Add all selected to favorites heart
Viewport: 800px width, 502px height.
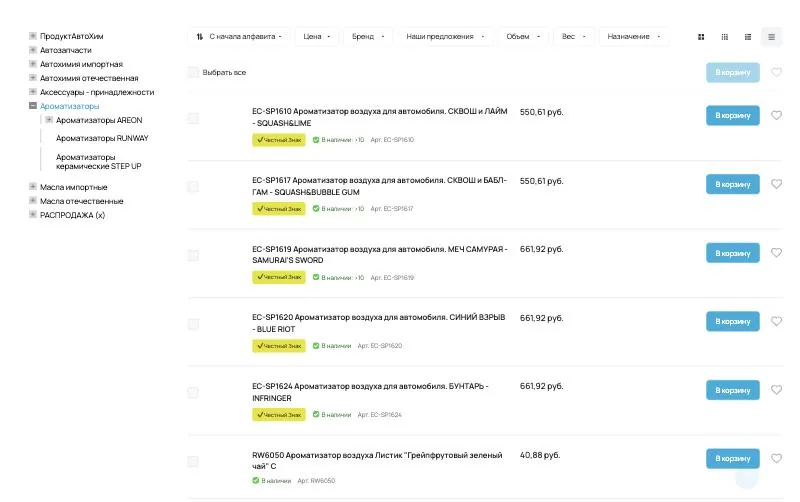pos(776,72)
